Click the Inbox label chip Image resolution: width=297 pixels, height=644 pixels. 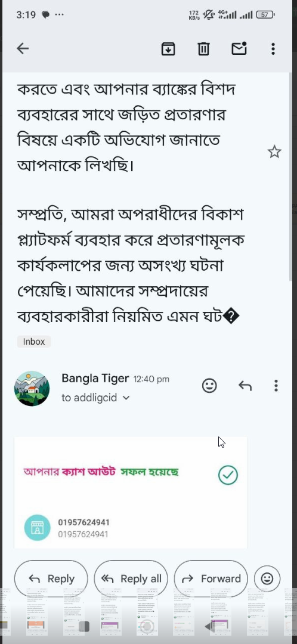33,341
